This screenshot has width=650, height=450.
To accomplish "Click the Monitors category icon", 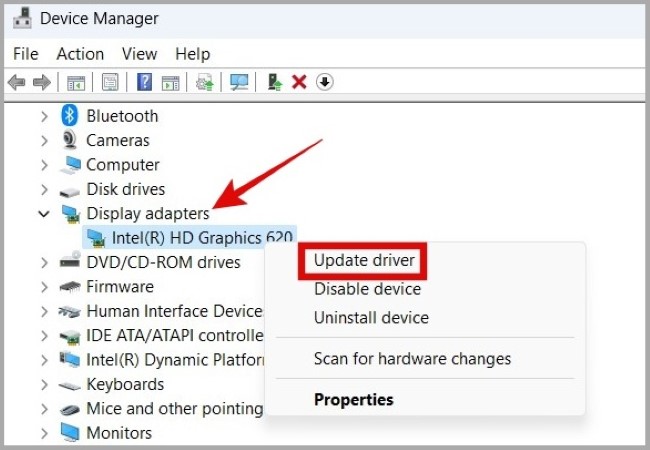I will (x=70, y=433).
